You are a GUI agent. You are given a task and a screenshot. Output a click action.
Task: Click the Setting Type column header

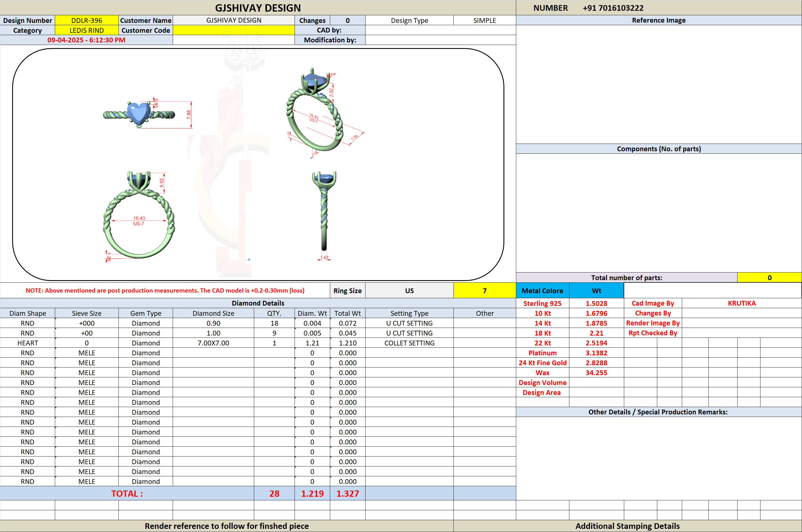click(x=409, y=313)
